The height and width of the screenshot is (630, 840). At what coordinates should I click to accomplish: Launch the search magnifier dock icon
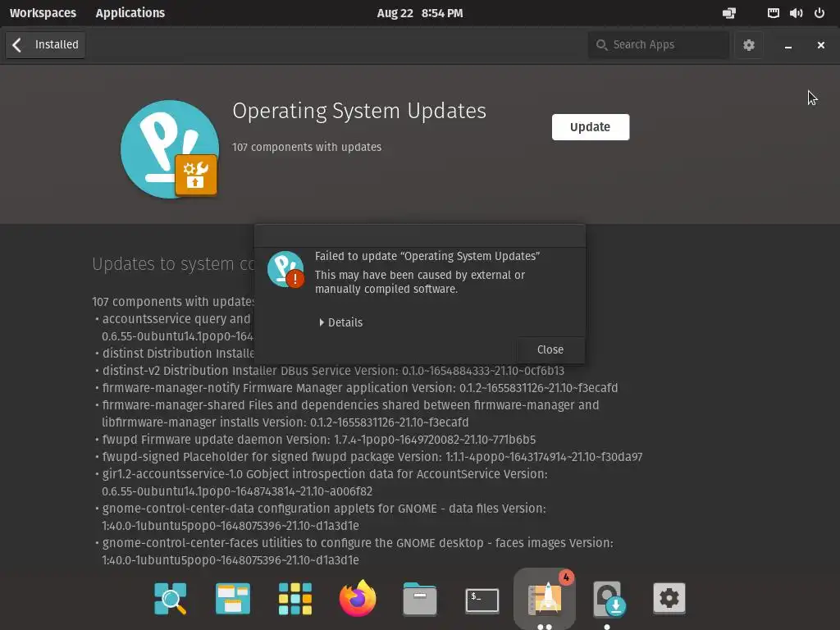coord(171,598)
